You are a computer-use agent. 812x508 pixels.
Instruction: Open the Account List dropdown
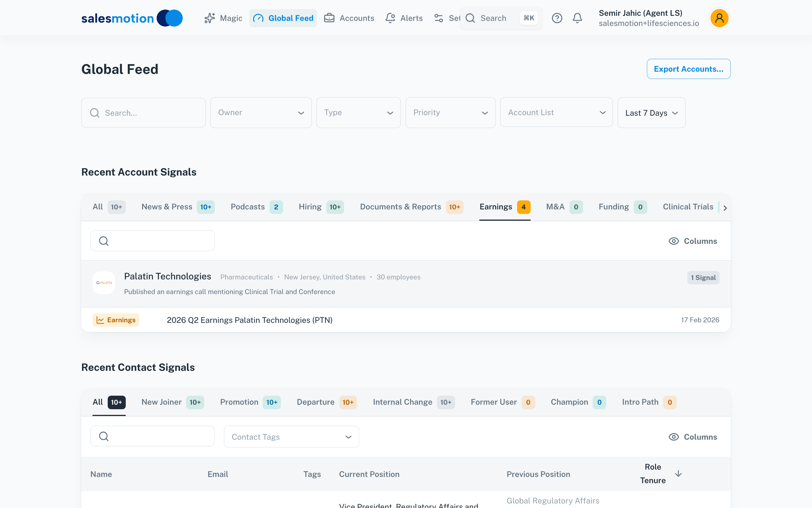(556, 112)
